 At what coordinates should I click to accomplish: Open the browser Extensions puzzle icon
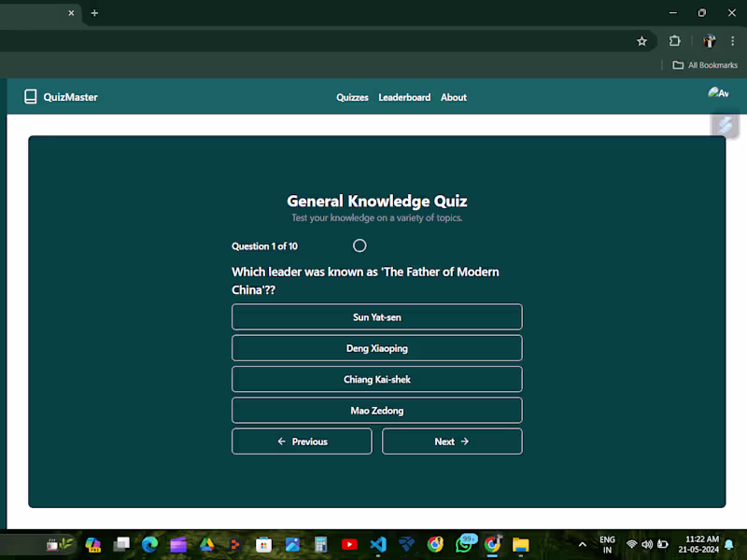tap(674, 41)
